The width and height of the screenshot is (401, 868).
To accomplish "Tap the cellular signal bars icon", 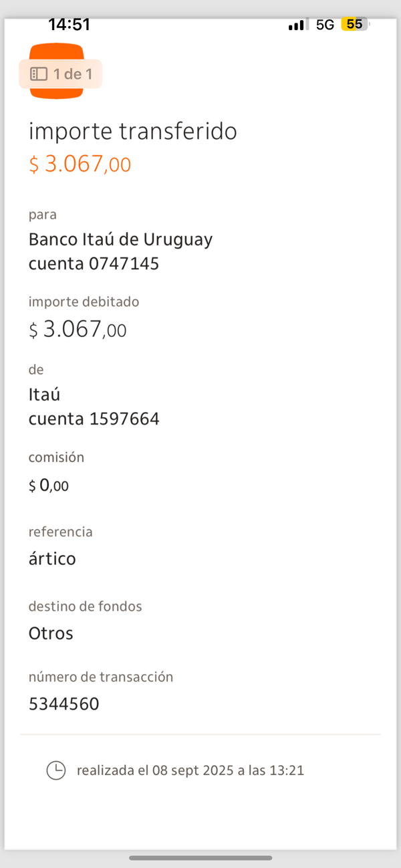I will point(298,25).
